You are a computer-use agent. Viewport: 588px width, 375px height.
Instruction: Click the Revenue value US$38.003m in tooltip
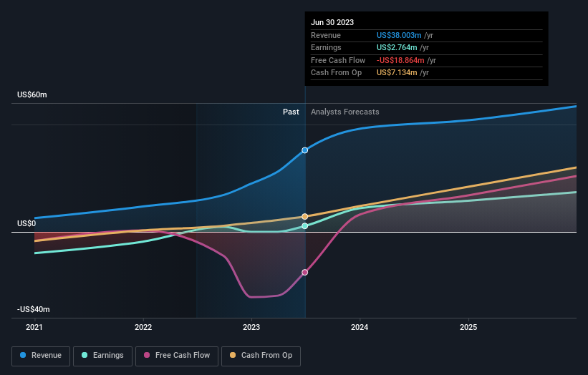coord(399,35)
